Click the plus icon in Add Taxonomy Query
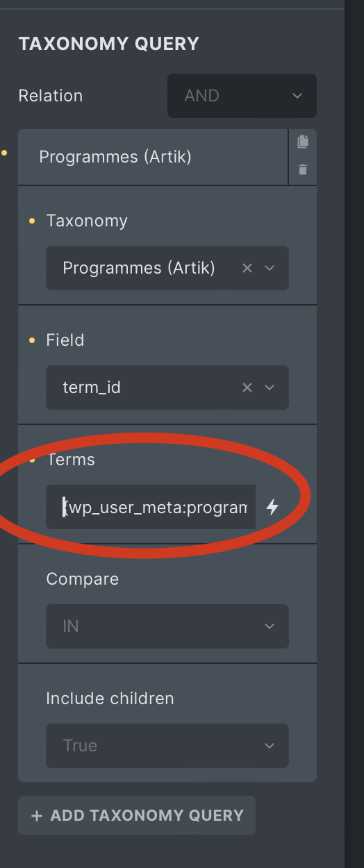The width and height of the screenshot is (364, 868). [37, 815]
